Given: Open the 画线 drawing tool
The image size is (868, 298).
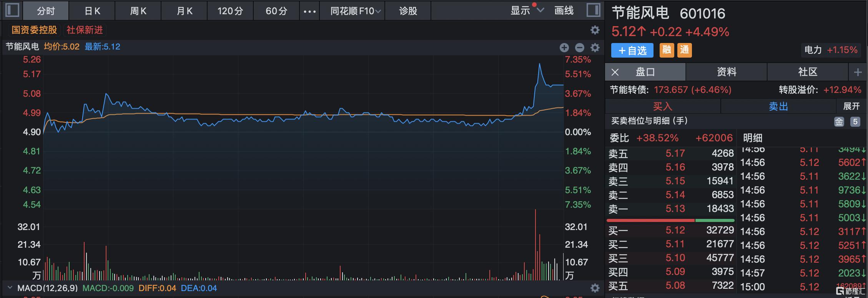Looking at the screenshot, I should coord(564,11).
